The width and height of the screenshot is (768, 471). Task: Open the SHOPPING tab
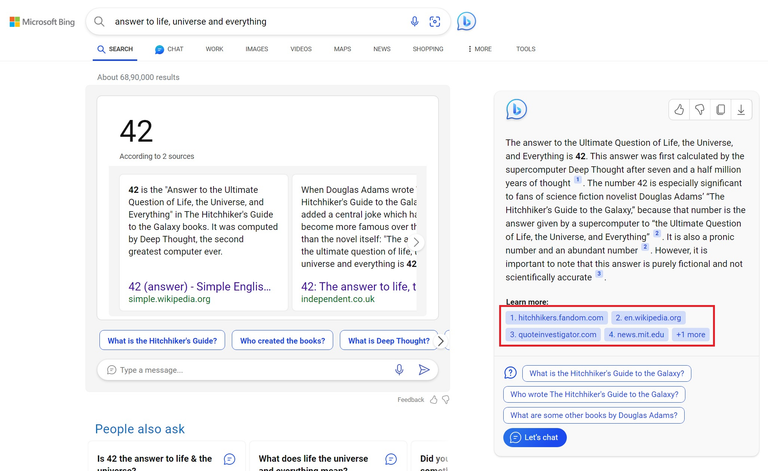click(428, 49)
